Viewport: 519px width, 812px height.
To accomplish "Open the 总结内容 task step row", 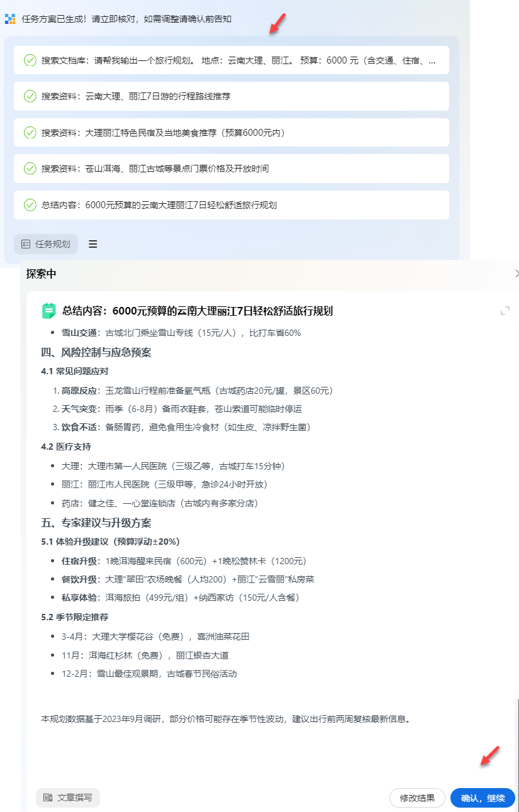I will coord(232,205).
